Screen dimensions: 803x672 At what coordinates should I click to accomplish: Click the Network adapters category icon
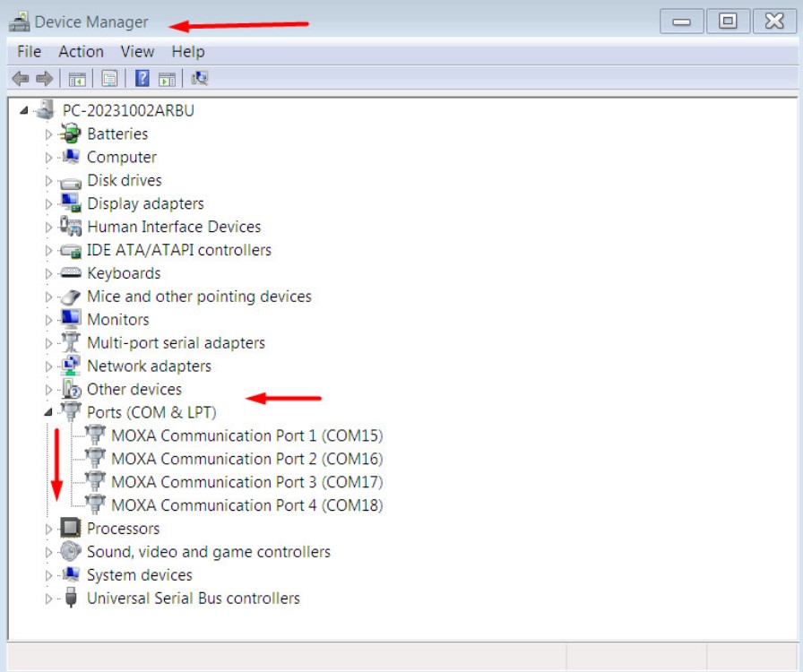point(70,366)
